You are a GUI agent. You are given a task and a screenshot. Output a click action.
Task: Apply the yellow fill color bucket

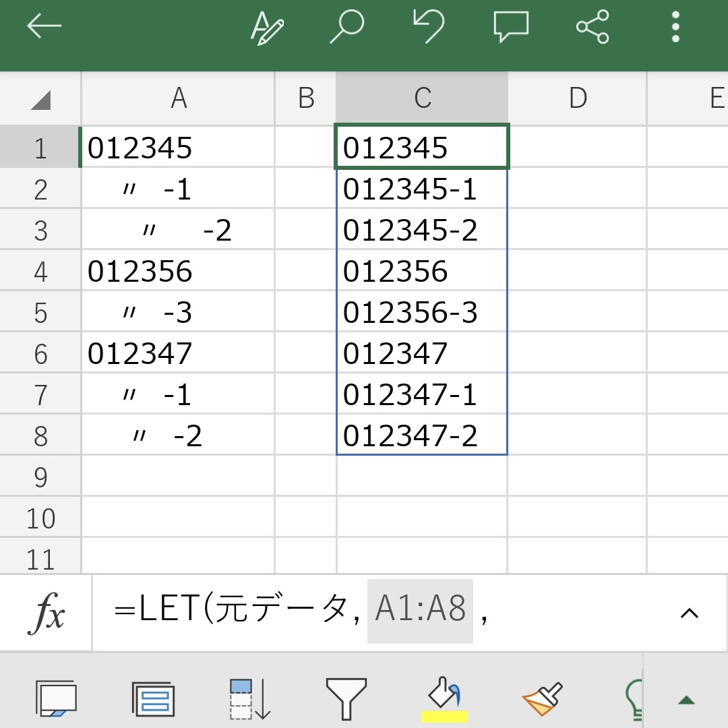pyautogui.click(x=444, y=698)
